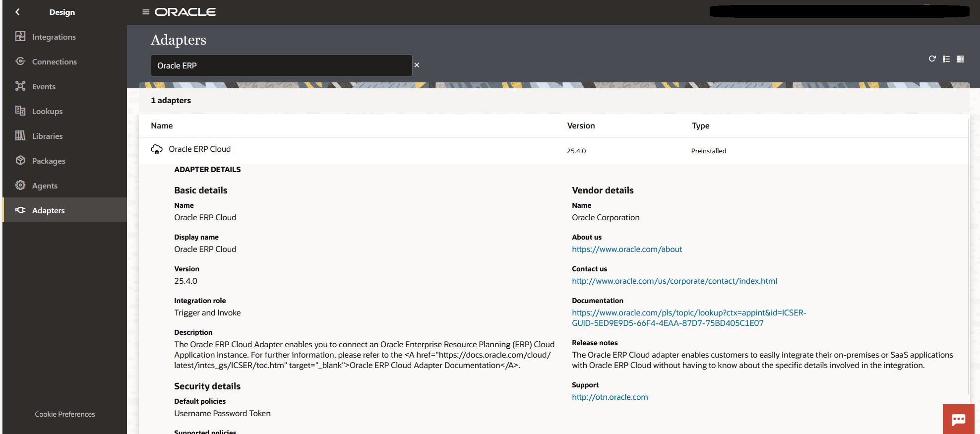Open the oracle.com/about link
980x434 pixels.
(x=626, y=249)
